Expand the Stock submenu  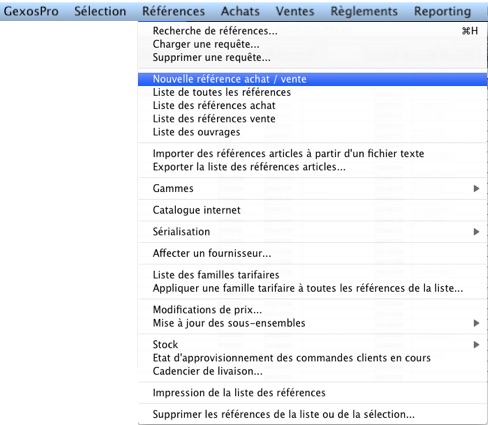(x=312, y=345)
